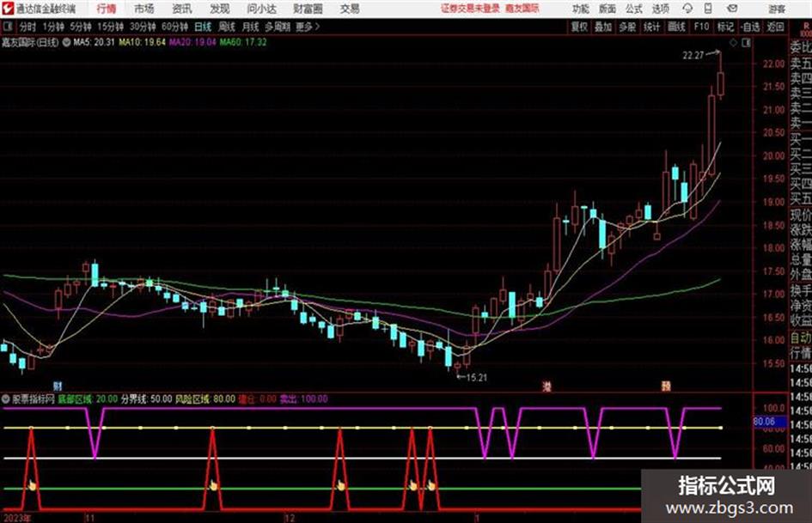Click the MA5: 20.31 label
Image resolution: width=812 pixels, height=523 pixels.
click(94, 42)
